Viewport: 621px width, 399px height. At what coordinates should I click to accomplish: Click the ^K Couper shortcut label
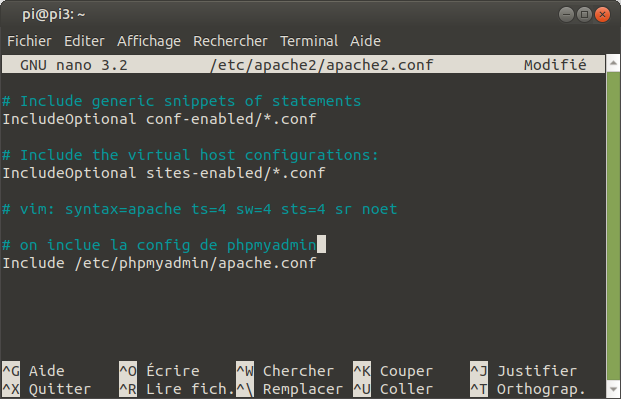coord(393,371)
